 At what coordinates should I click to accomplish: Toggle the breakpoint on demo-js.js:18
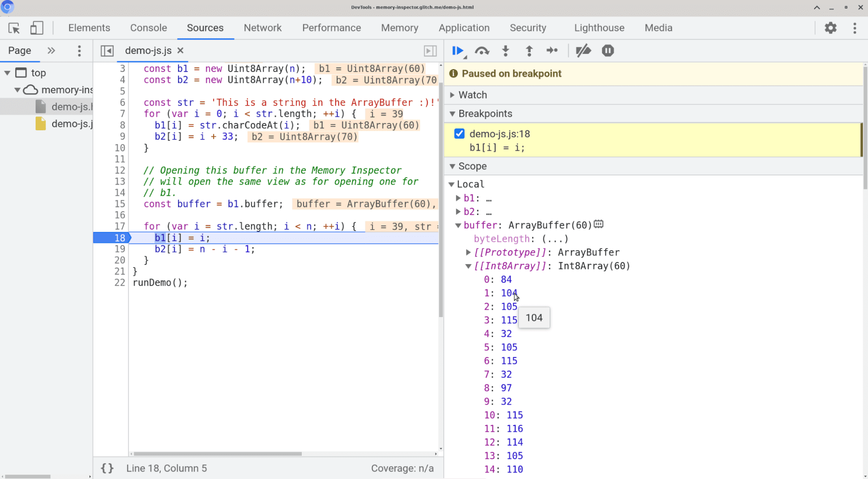click(x=459, y=134)
